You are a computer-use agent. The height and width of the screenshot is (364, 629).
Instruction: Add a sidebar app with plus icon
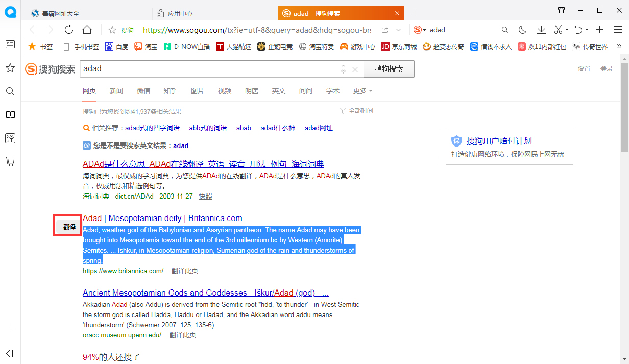10,330
